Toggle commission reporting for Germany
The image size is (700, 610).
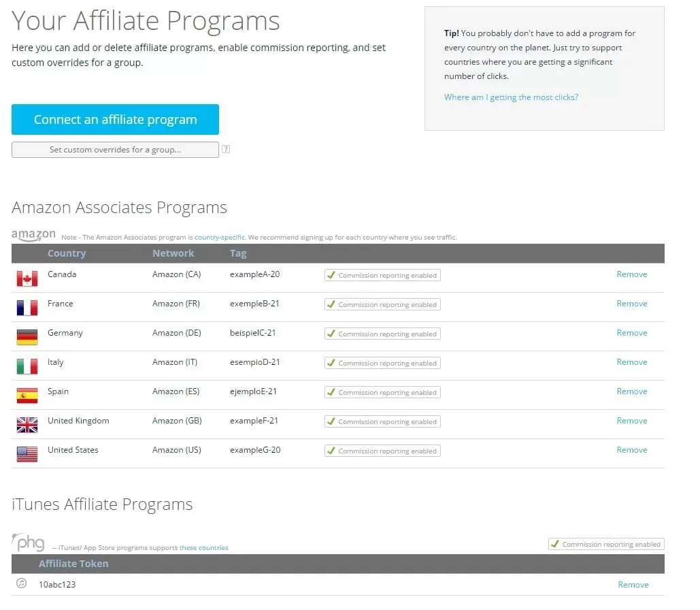382,334
